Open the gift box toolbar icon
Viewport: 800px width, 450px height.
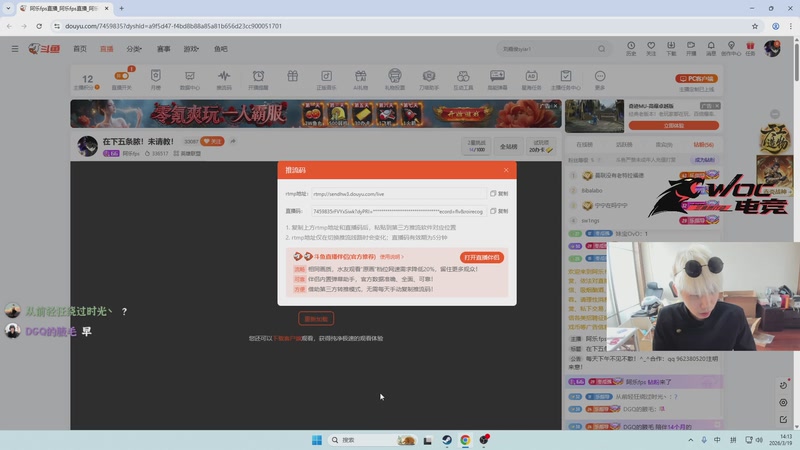[x=292, y=77]
